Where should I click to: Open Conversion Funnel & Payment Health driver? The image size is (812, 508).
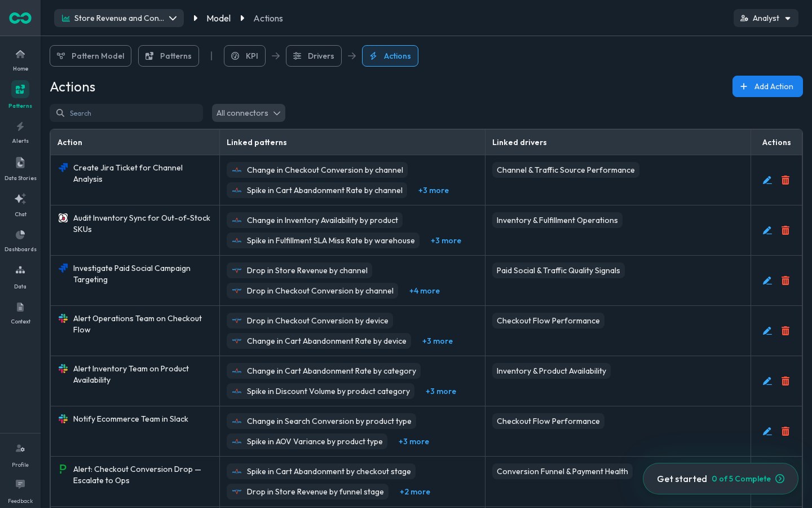coord(562,471)
